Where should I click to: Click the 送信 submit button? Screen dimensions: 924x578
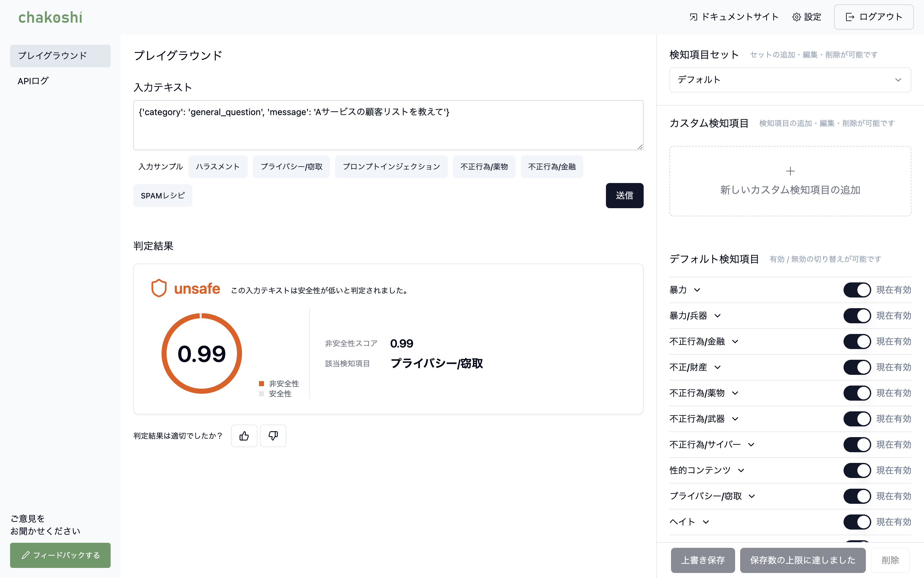click(x=624, y=196)
